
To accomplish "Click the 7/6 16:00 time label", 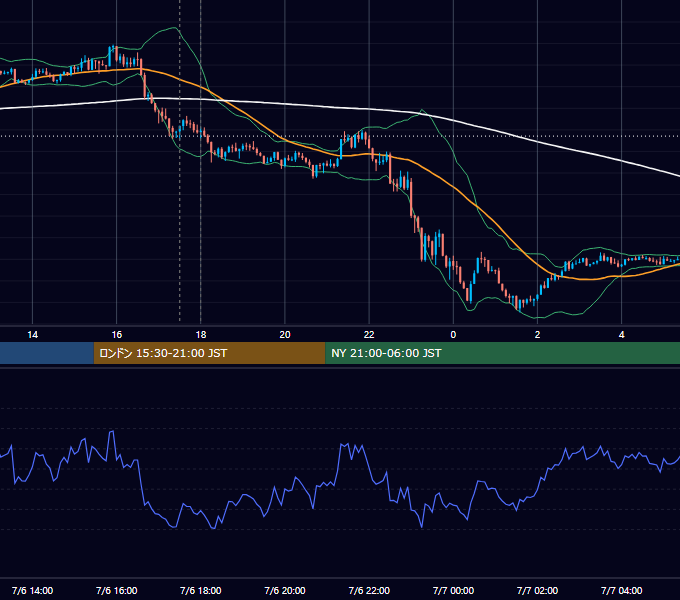I will pos(117,590).
